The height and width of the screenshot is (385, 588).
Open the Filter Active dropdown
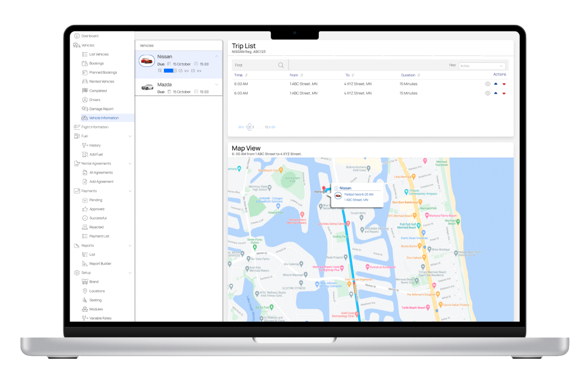482,66
